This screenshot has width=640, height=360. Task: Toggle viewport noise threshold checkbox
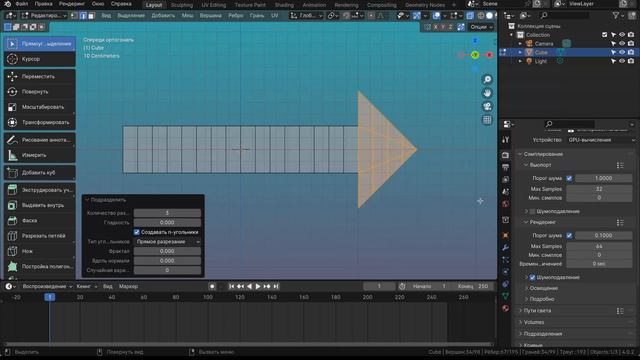pyautogui.click(x=569, y=178)
